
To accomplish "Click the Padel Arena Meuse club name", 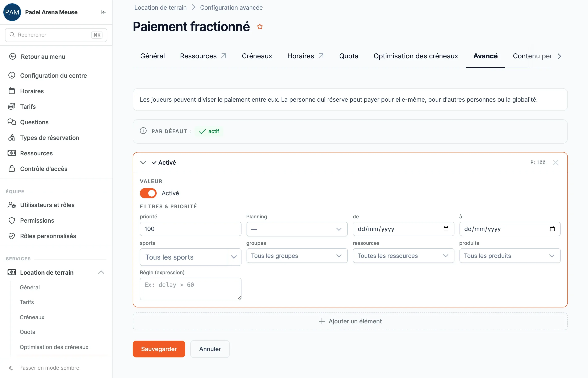I will click(x=51, y=12).
